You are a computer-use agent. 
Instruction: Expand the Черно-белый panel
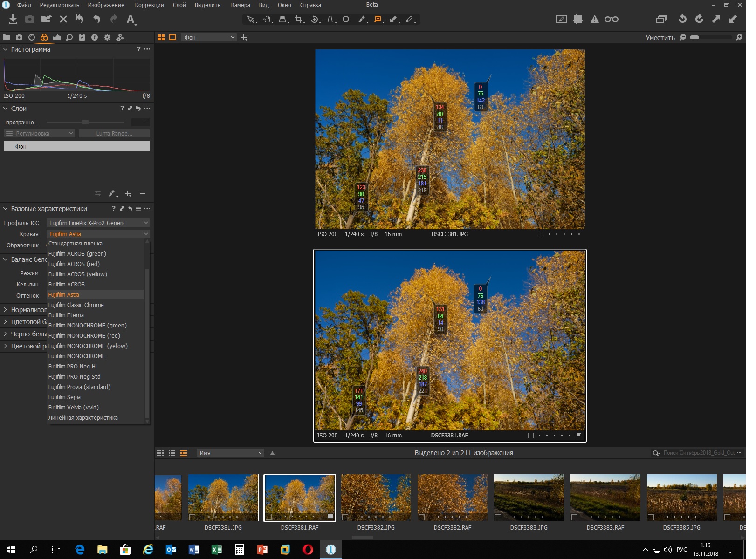point(6,334)
